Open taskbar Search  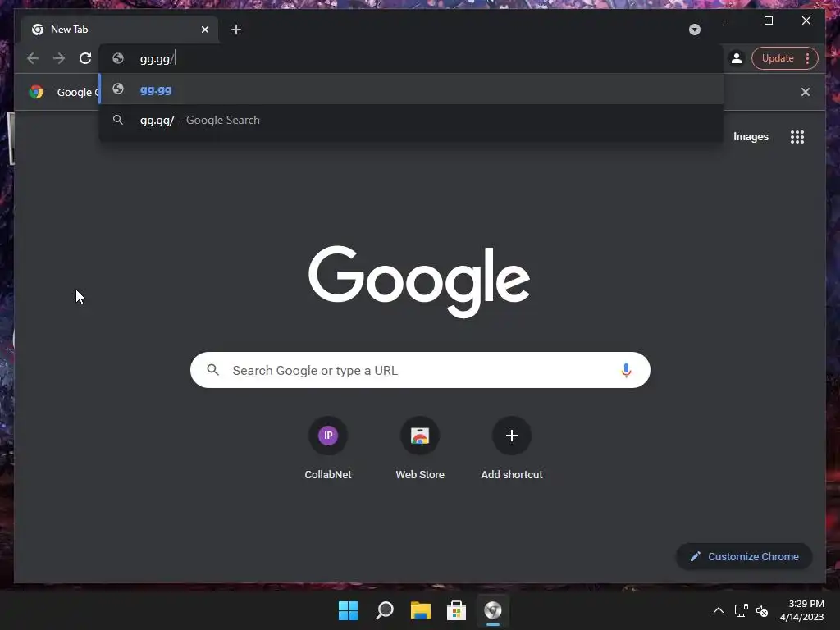pyautogui.click(x=385, y=610)
